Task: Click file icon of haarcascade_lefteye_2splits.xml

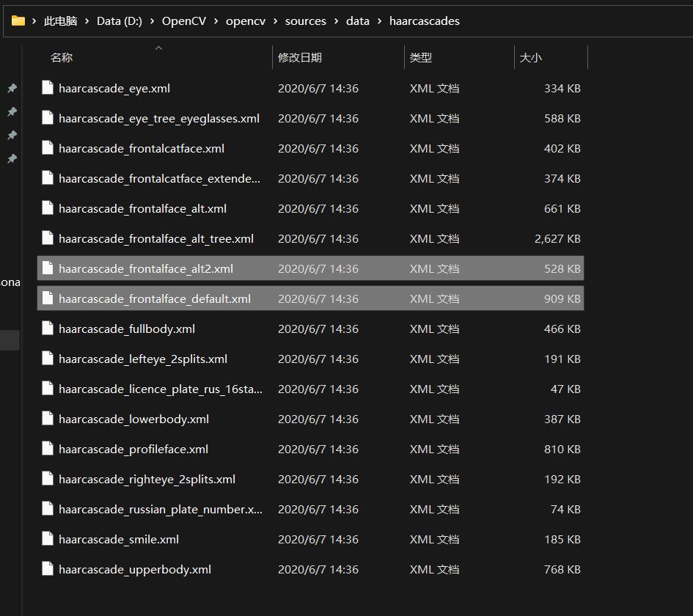Action: [x=47, y=358]
